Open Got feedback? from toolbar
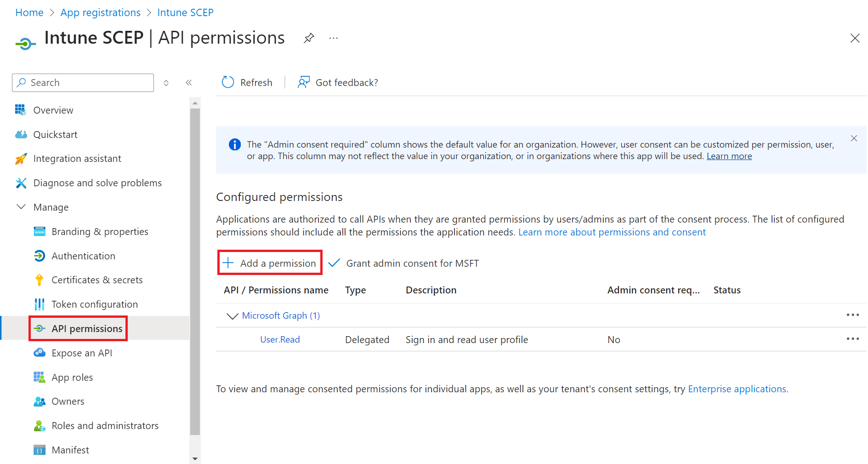868x464 pixels. 338,82
